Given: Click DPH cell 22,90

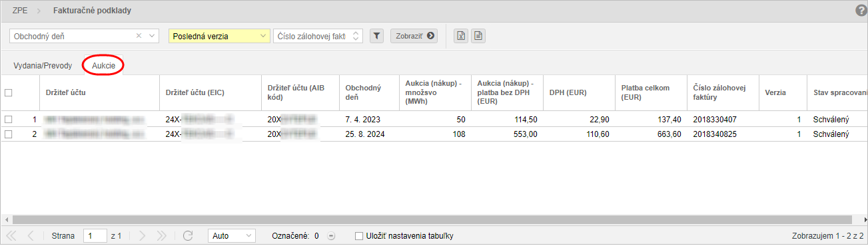Looking at the screenshot, I should point(600,120).
